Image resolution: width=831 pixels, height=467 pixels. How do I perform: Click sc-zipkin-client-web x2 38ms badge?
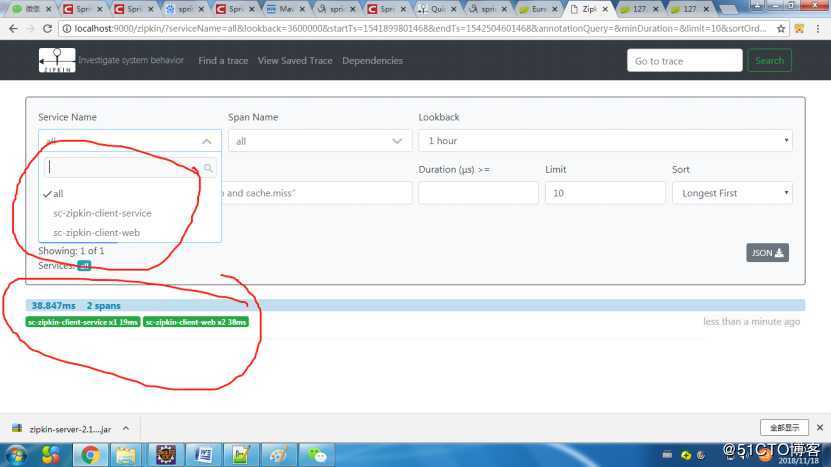tap(196, 322)
